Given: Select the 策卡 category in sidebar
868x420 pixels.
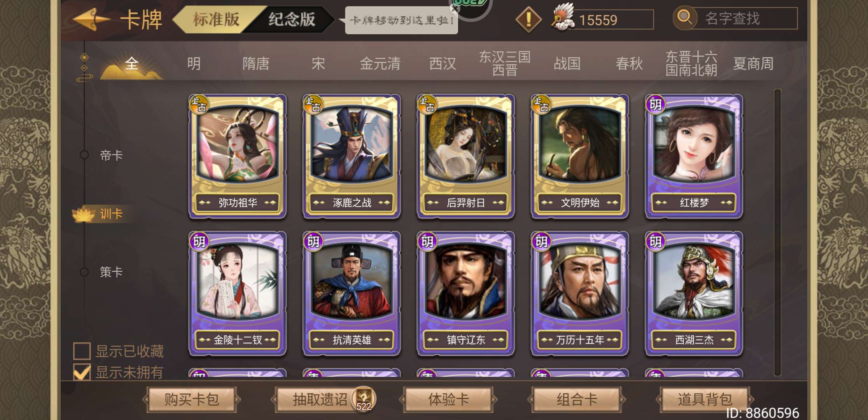Looking at the screenshot, I should tap(111, 271).
